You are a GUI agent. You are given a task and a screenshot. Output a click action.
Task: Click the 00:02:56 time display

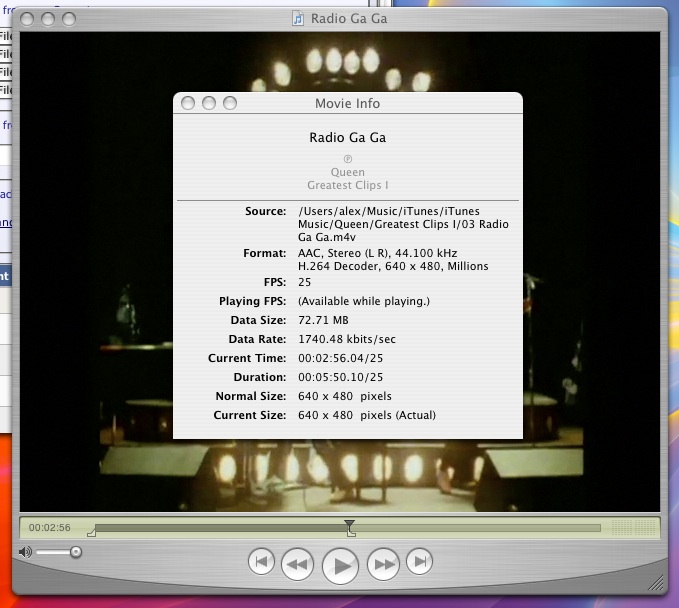tap(49, 527)
